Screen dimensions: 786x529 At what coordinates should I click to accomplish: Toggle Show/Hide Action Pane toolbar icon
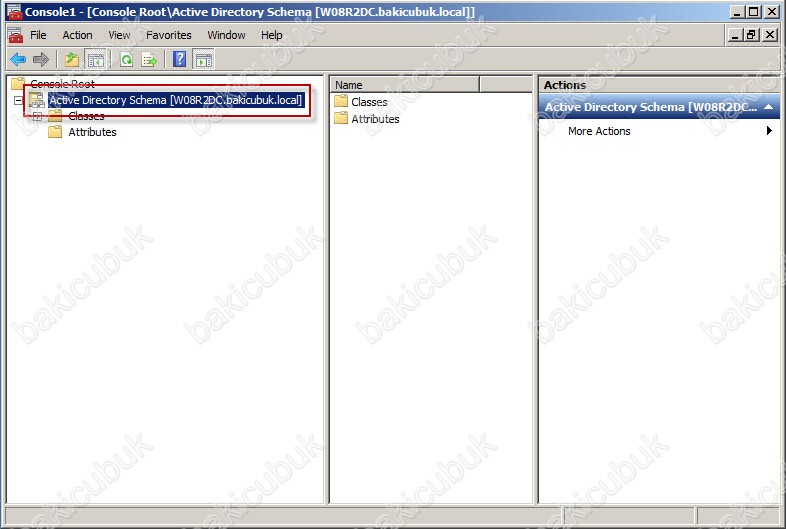coord(204,60)
